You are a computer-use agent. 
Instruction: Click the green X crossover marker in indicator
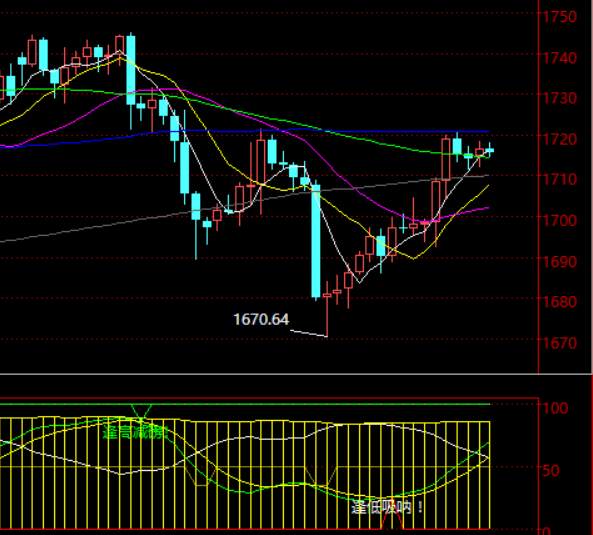click(x=141, y=412)
